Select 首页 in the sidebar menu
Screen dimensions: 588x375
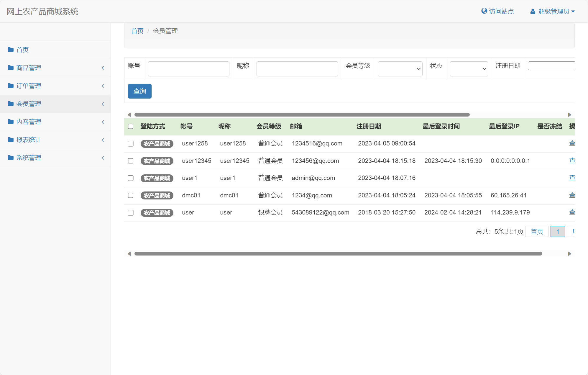click(23, 50)
